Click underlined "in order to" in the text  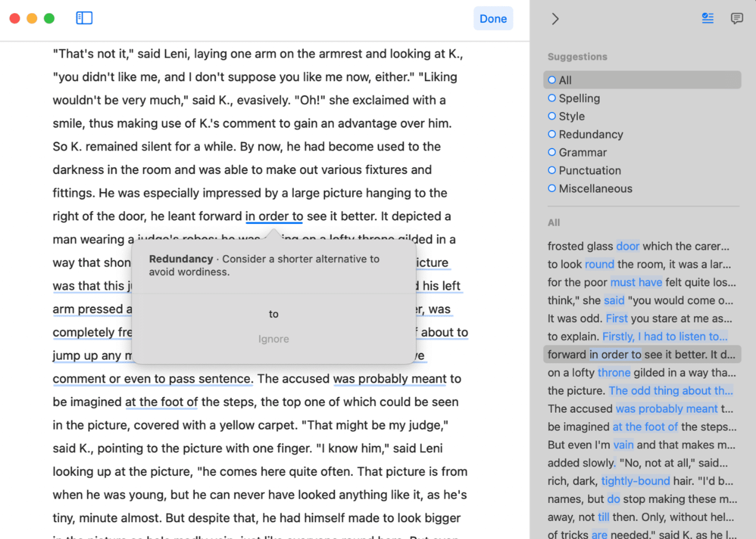pos(274,216)
